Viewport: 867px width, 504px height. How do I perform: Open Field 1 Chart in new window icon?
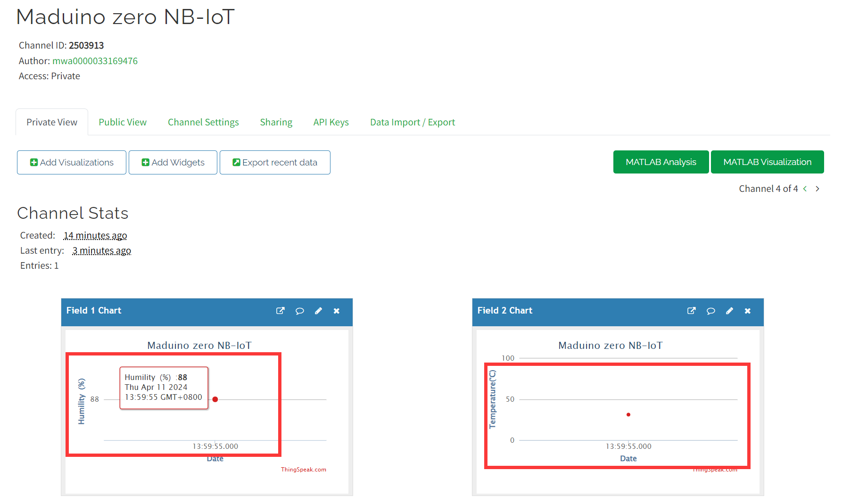(281, 311)
